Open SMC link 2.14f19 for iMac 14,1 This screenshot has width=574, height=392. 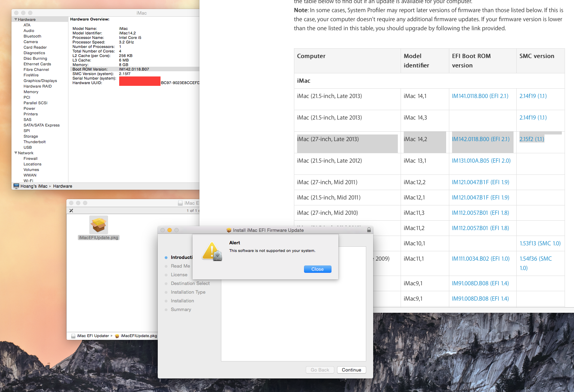[533, 96]
